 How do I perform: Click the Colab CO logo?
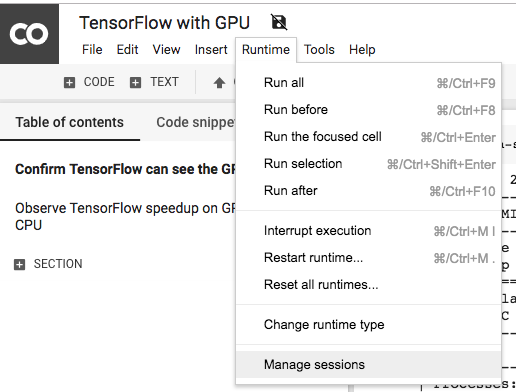point(29,34)
